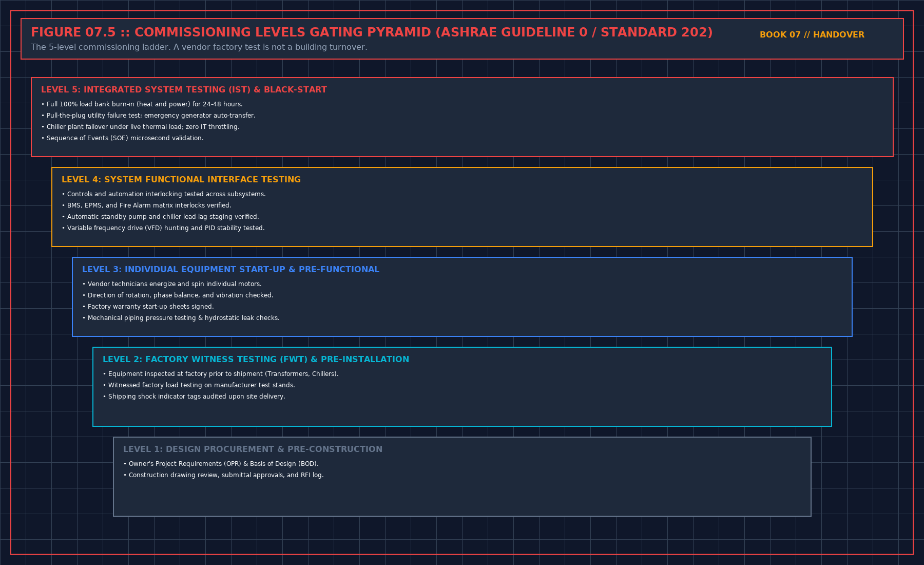
Task: Select the mechanical piping pressure testing line
Action: tap(181, 318)
